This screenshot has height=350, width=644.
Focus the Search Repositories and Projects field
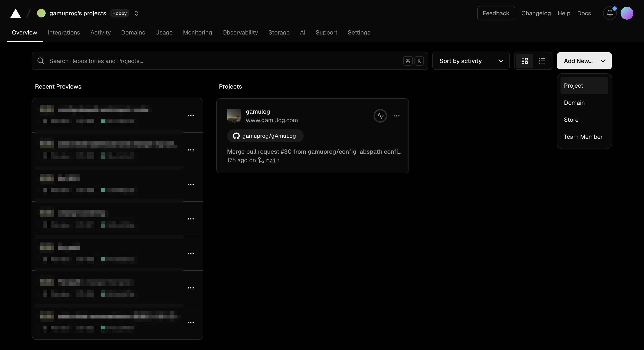(230, 61)
